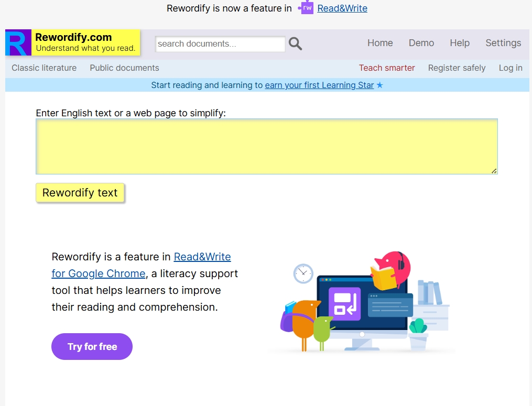Click the magnifying glass search icon
This screenshot has width=532, height=406.
tap(295, 44)
